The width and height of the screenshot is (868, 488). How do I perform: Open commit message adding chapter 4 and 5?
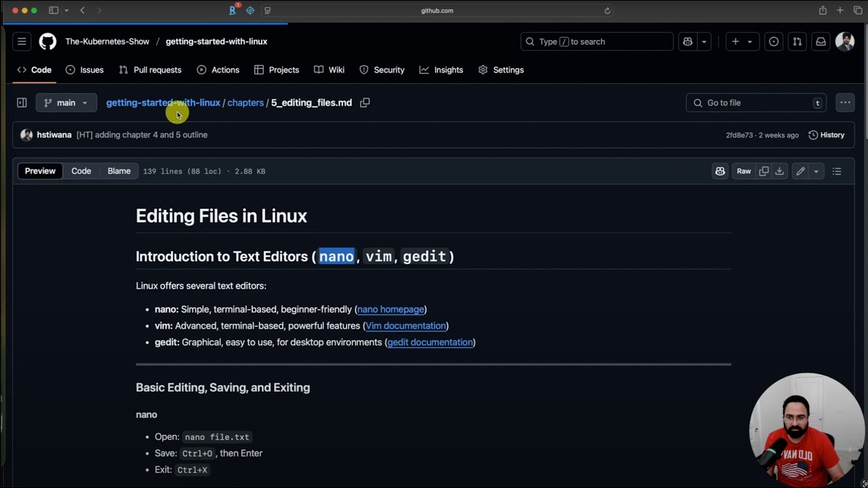pyautogui.click(x=142, y=135)
